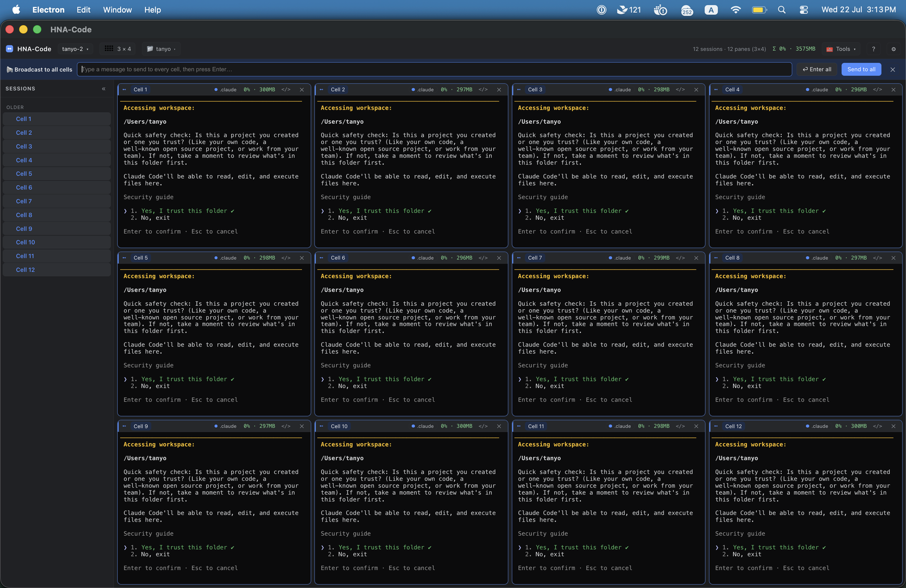
Task: Click the arrows handle icon left of Cell 10 title
Action: coord(322,426)
